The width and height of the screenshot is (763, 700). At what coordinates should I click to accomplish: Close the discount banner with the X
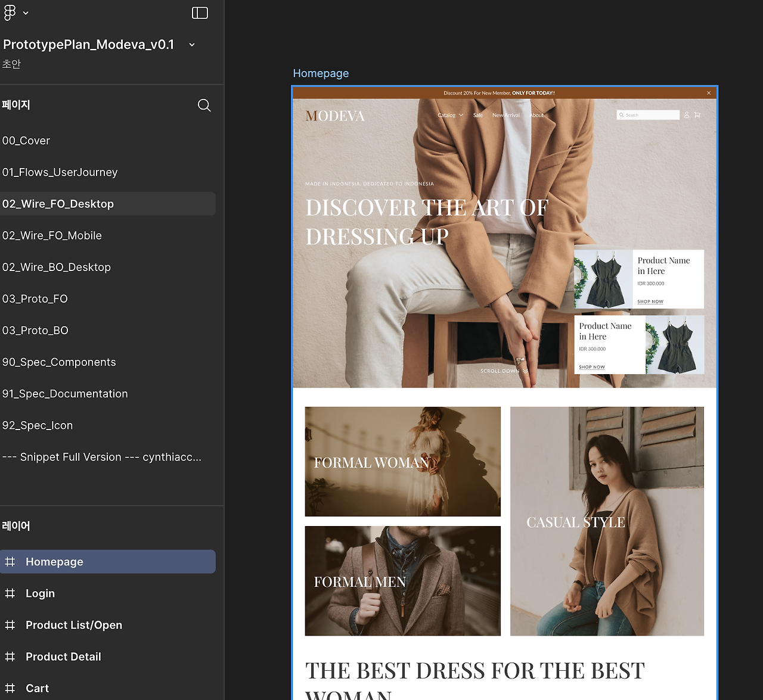tap(709, 93)
